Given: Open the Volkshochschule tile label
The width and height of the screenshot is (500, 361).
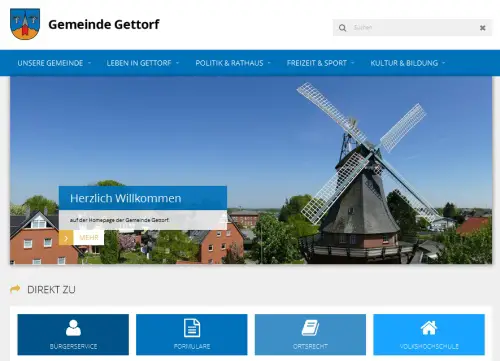Looking at the screenshot, I should click(429, 346).
